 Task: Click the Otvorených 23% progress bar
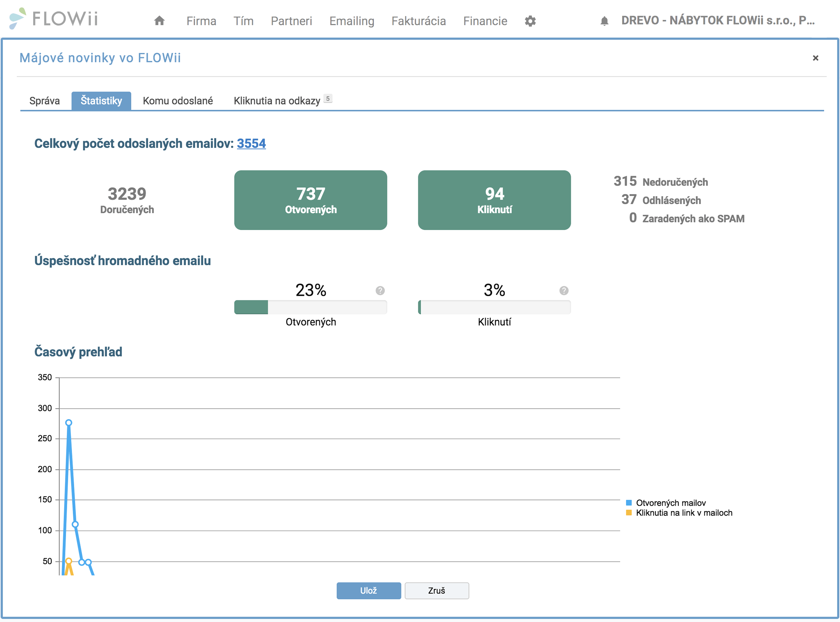coord(311,307)
